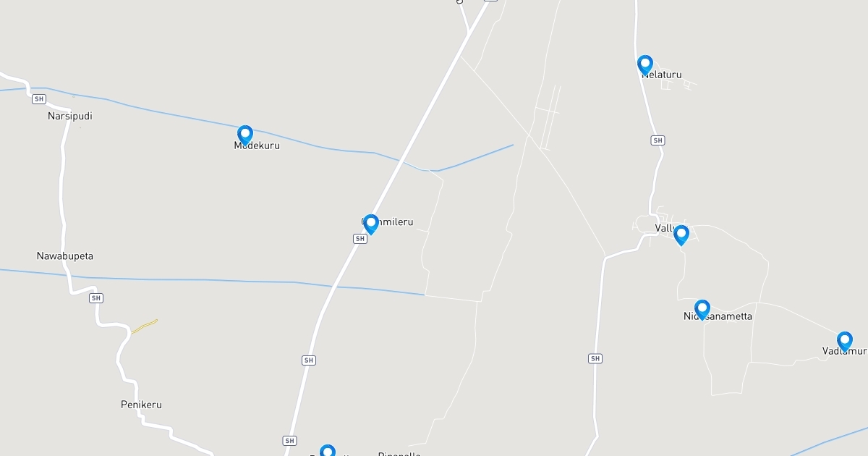Click the Narsipudi place label

(x=70, y=116)
